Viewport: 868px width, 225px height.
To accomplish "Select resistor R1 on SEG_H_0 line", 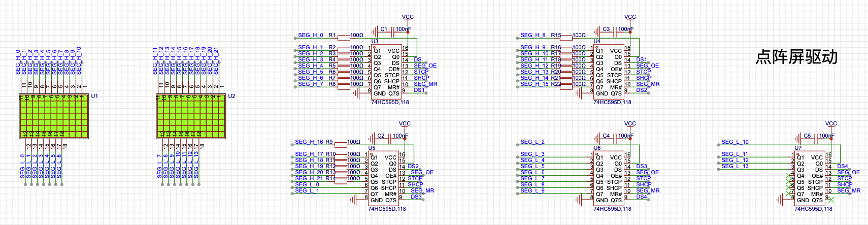I will (344, 38).
